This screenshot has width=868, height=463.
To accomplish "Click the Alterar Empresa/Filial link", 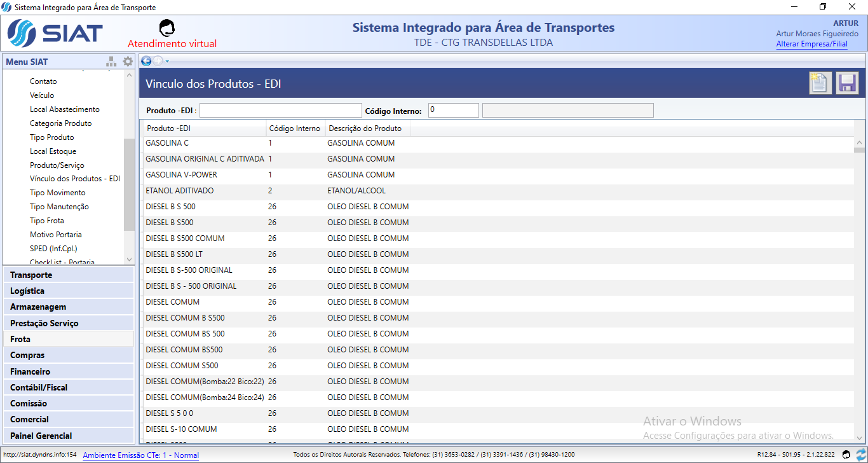I will pyautogui.click(x=811, y=45).
